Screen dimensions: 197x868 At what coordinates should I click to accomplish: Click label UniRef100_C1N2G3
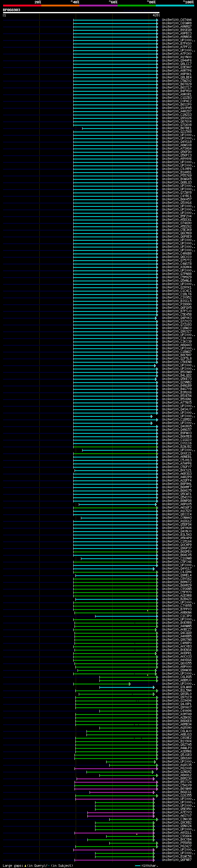pos(177,115)
